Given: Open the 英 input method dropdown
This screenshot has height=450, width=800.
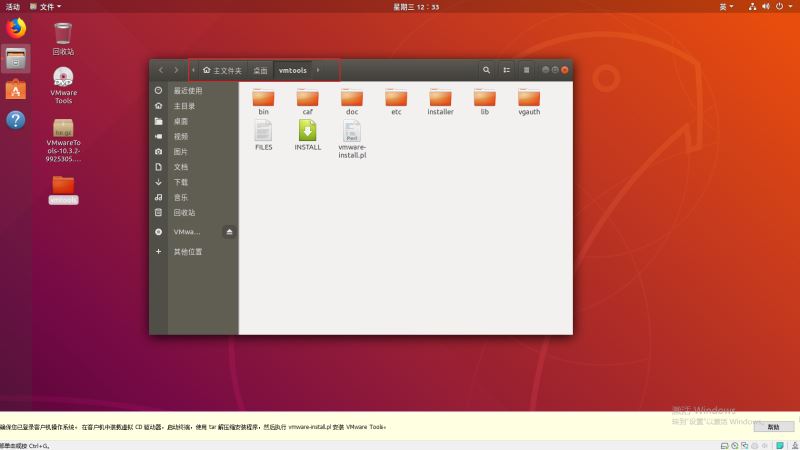Looking at the screenshot, I should click(x=726, y=6).
